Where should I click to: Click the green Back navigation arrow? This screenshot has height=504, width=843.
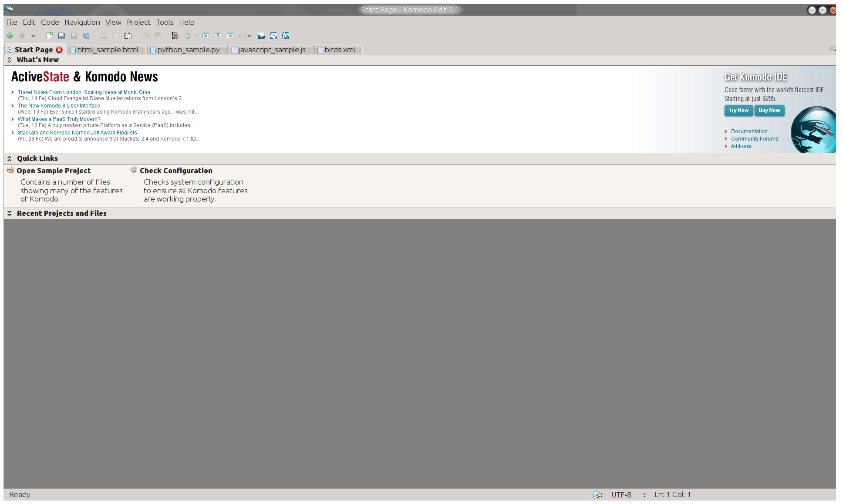(x=10, y=36)
